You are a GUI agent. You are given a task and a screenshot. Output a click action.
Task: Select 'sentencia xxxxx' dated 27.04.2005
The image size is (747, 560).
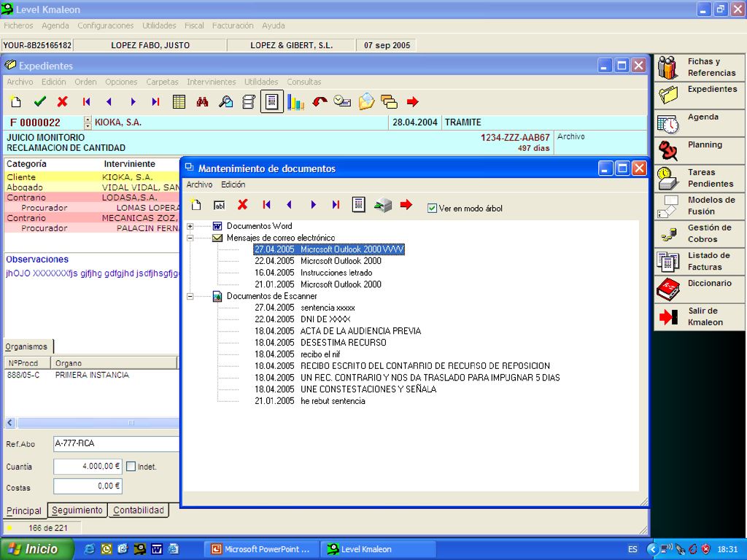[x=304, y=308]
